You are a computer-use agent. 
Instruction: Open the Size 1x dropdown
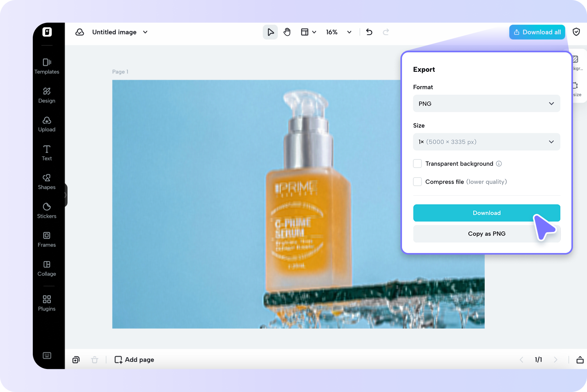(x=487, y=142)
